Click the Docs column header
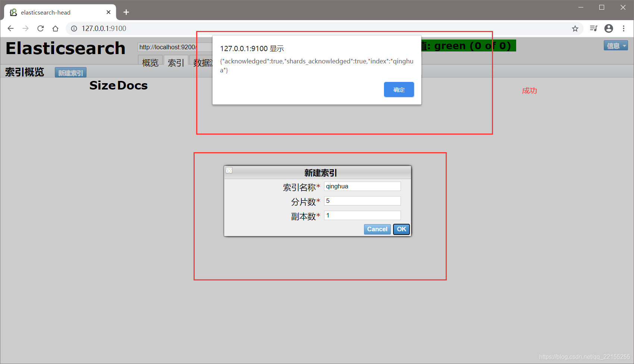Viewport: 634px width, 364px height. tap(132, 85)
